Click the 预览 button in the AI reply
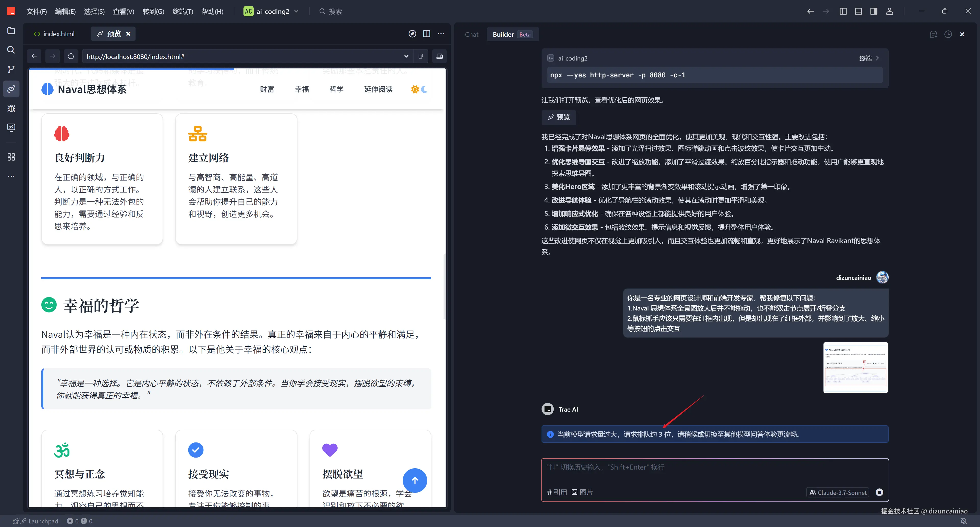The image size is (980, 527). tap(558, 117)
